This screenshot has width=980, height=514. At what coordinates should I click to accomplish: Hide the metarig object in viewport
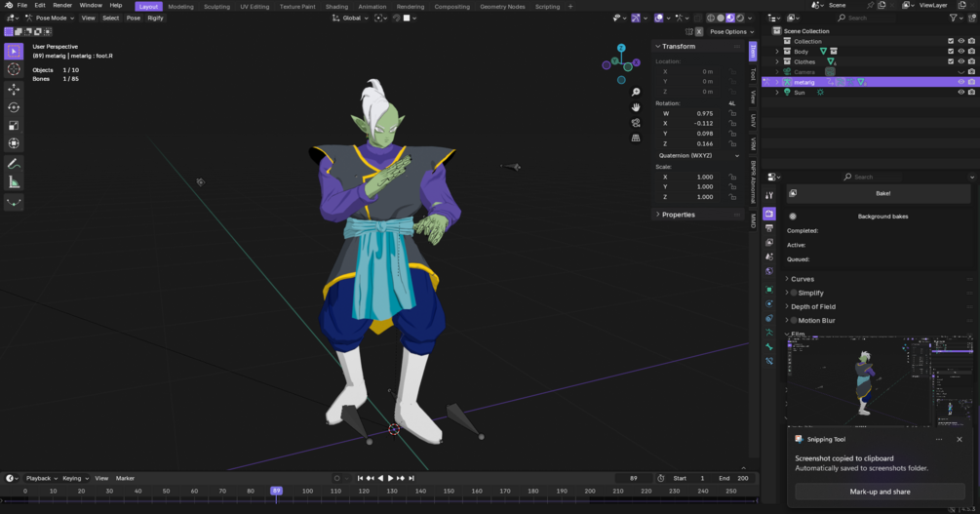[x=961, y=82]
